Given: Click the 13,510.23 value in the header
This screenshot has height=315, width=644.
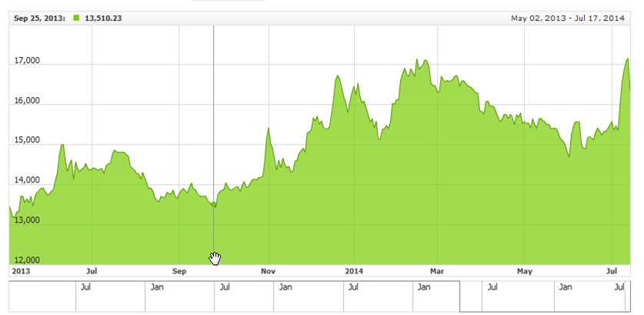Looking at the screenshot, I should pos(103,18).
